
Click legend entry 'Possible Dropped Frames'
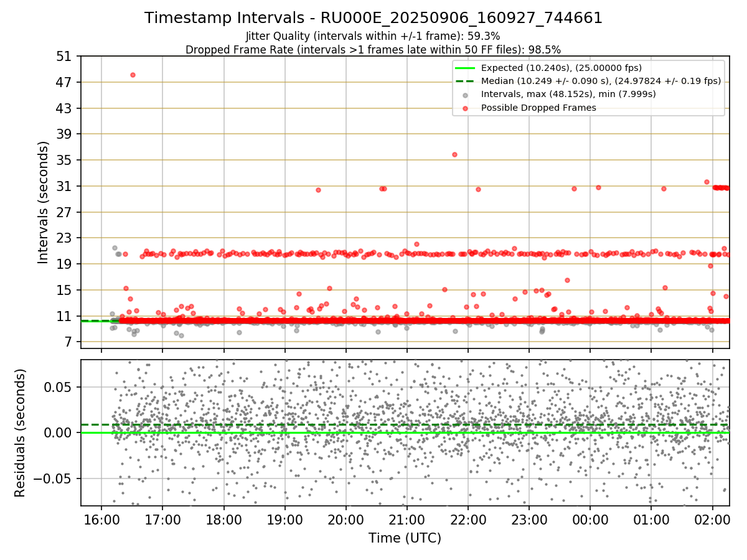538,108
